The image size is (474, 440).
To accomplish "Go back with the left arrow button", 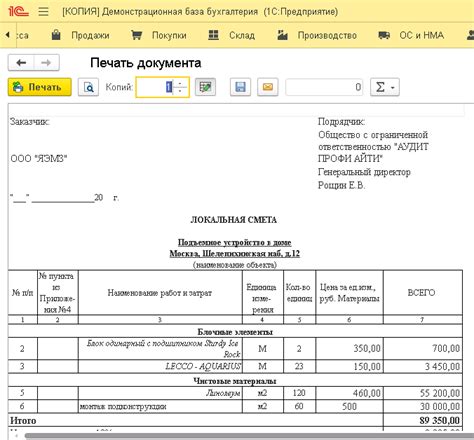I will click(x=21, y=63).
